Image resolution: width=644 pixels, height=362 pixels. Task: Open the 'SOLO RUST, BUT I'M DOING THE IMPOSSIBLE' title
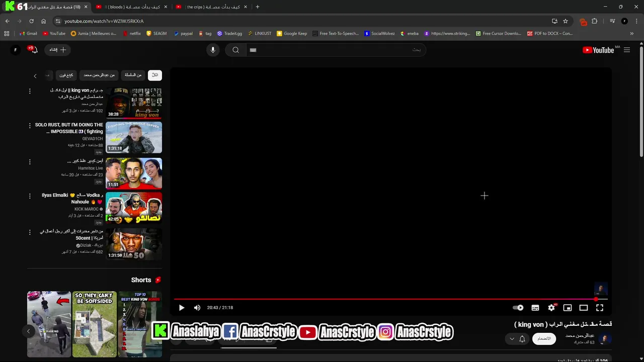coord(69,128)
